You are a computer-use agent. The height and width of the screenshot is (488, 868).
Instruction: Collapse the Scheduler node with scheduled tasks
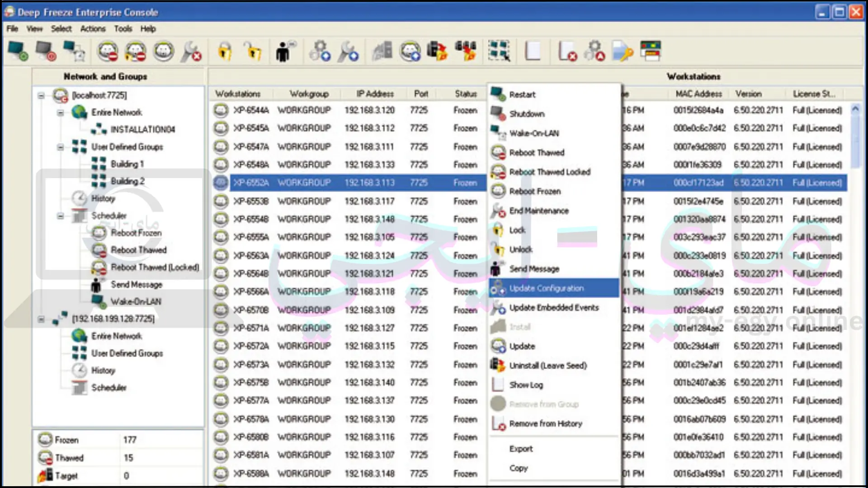pos(60,216)
